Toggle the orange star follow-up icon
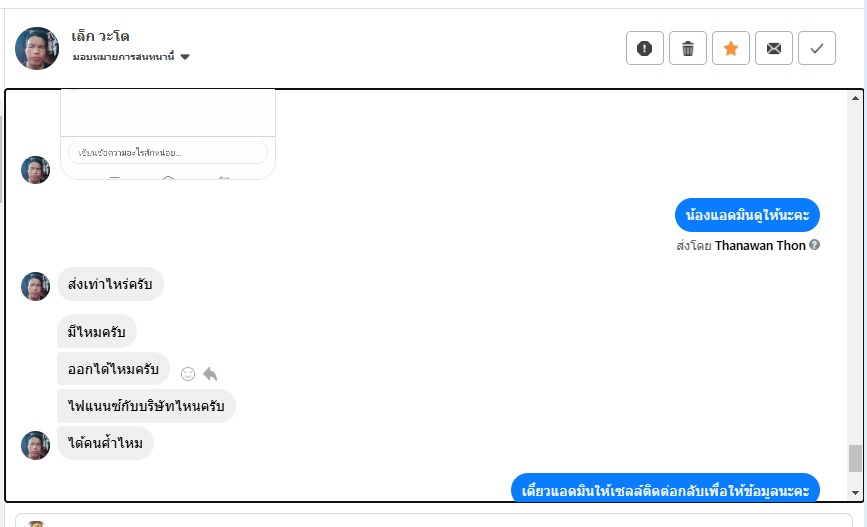Screen dimensions: 867x527 [731, 48]
